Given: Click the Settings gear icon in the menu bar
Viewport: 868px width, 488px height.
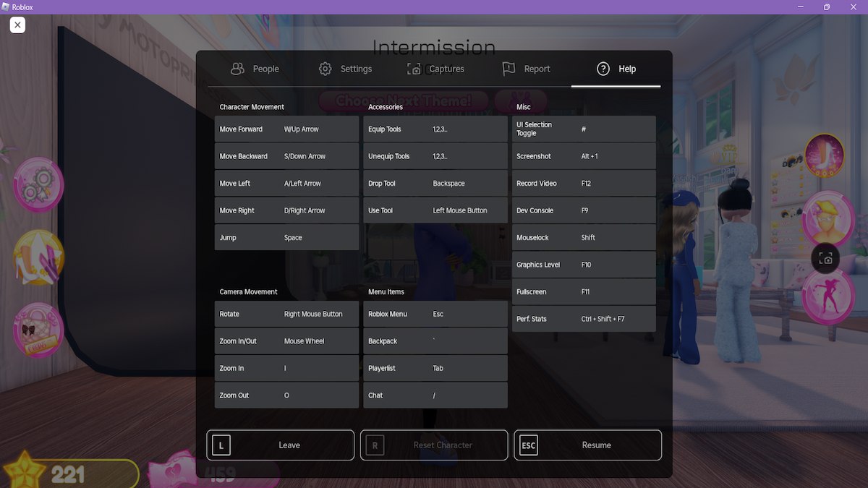Looking at the screenshot, I should 325,68.
